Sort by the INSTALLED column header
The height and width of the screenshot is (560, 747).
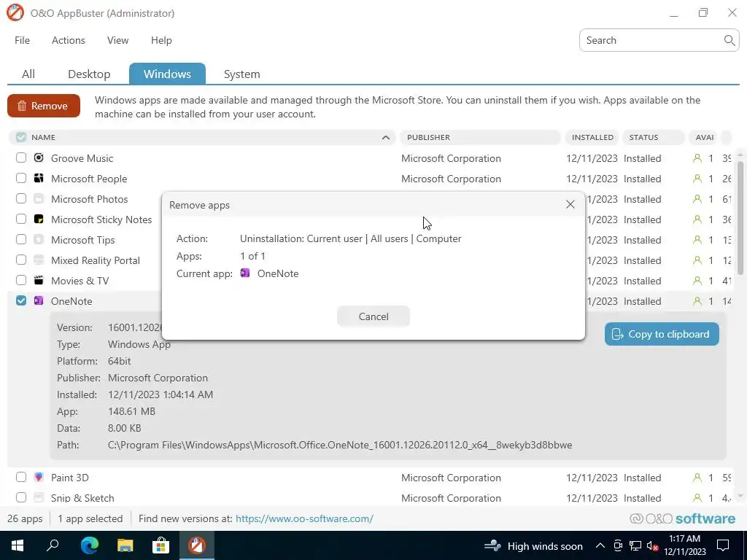pos(592,137)
